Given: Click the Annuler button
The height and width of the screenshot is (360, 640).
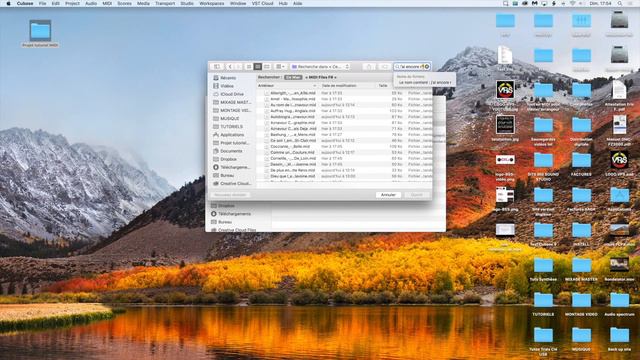Looking at the screenshot, I should point(388,195).
